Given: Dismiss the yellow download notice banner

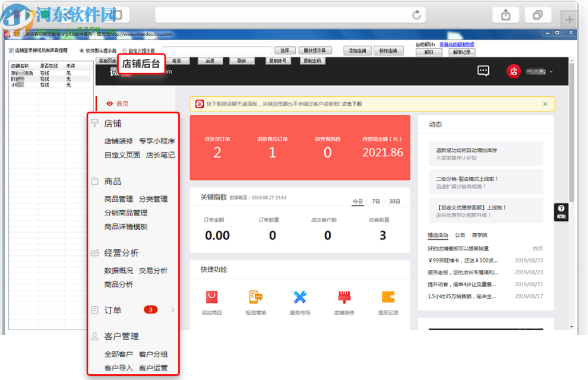Looking at the screenshot, I should point(545,103).
